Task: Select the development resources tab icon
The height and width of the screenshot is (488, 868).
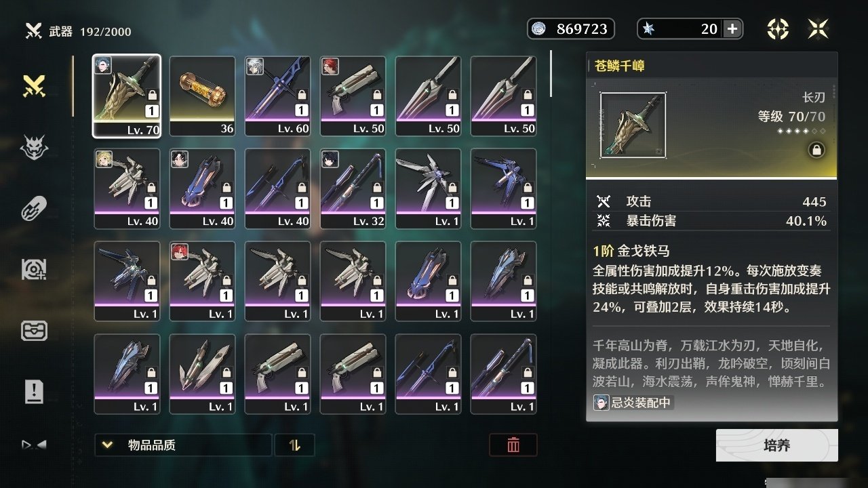Action: click(x=34, y=269)
